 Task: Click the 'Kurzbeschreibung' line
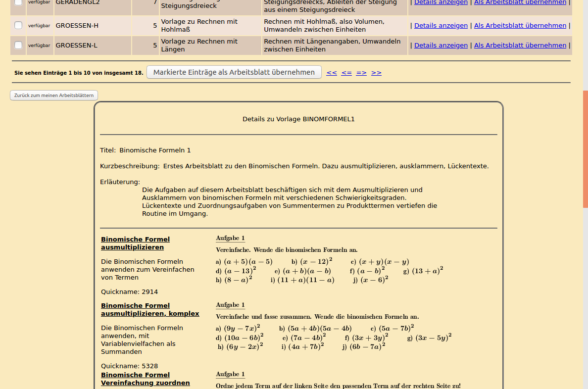(x=294, y=166)
